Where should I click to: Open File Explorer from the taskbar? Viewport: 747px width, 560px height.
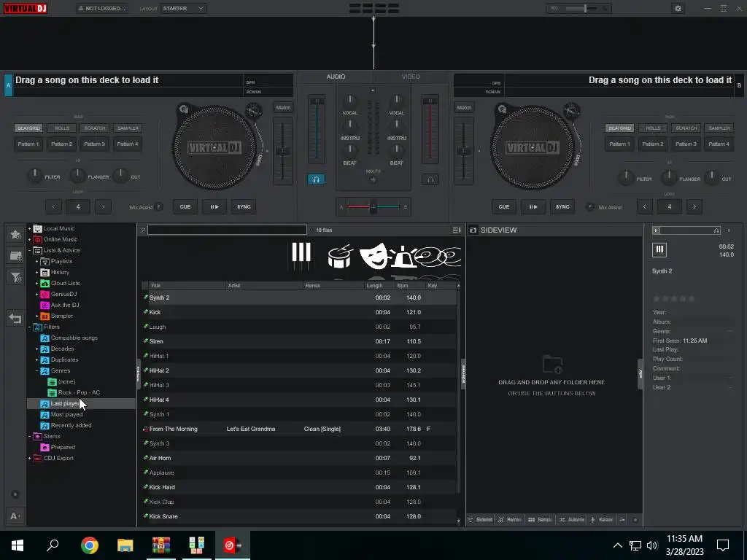(x=125, y=545)
